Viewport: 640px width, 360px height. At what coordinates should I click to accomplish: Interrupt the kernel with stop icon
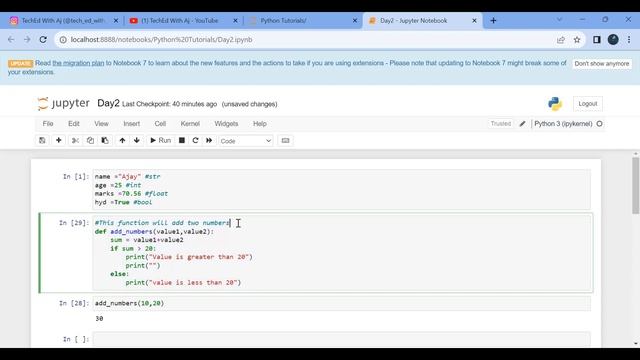point(182,140)
